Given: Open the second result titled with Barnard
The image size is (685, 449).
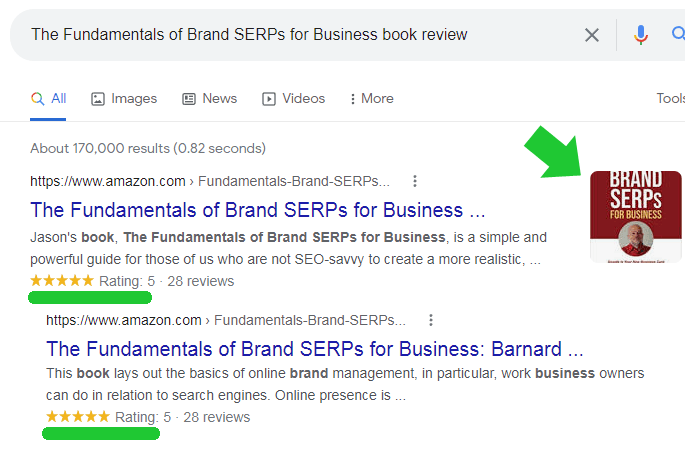Looking at the screenshot, I should coord(314,349).
